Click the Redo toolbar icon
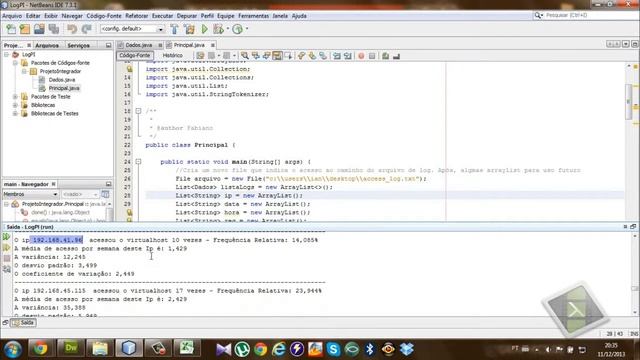 coord(87,29)
